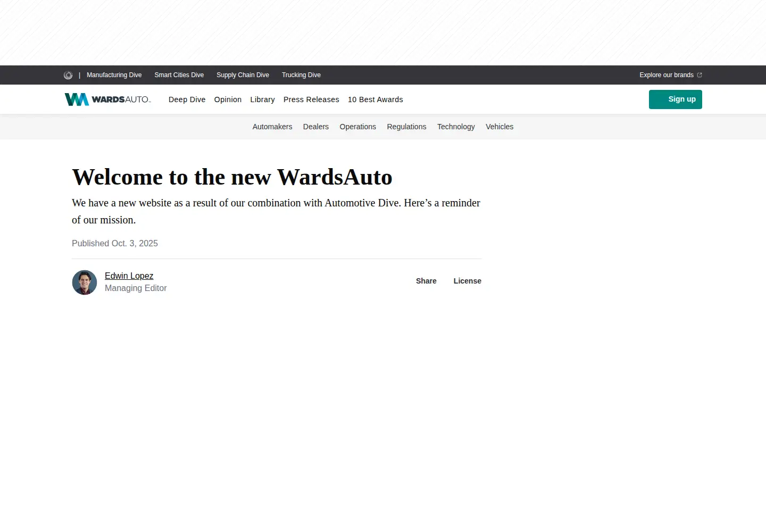Open the Opinion section
This screenshot has width=766, height=532.
228,99
